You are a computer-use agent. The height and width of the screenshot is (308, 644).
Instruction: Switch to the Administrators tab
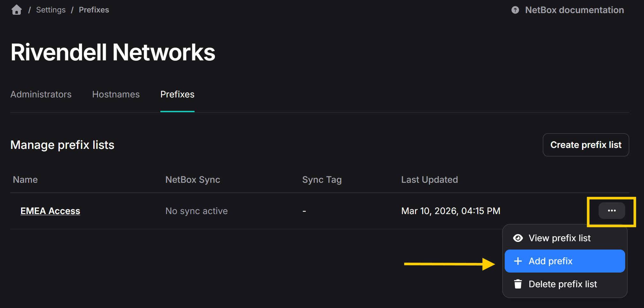41,94
